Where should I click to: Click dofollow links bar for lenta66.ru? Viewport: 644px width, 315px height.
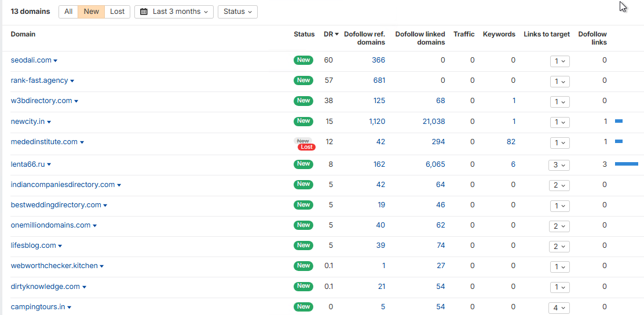click(627, 164)
